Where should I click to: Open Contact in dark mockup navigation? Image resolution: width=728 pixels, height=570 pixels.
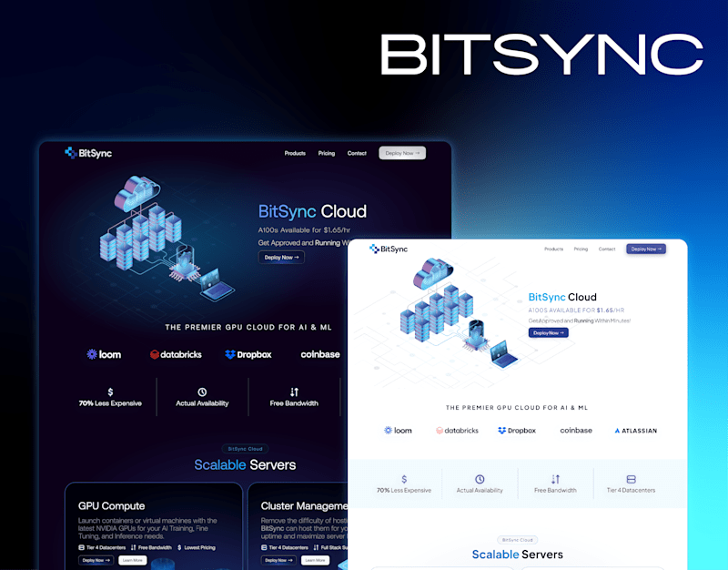(x=357, y=153)
